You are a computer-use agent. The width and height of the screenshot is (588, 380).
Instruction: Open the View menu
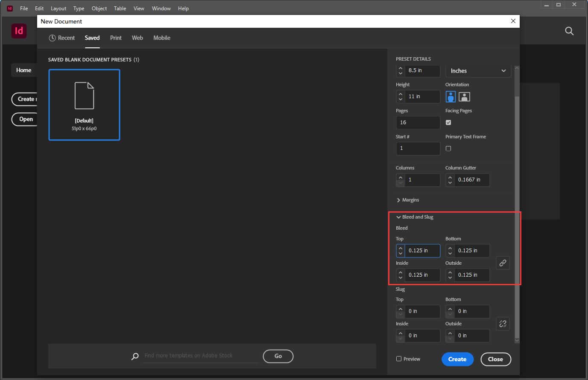139,8
